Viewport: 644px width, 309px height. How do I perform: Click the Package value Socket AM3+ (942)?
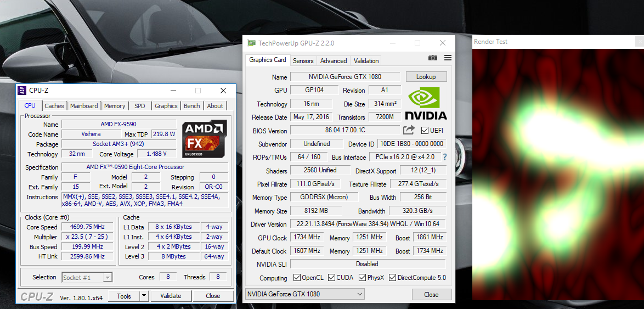coord(118,144)
